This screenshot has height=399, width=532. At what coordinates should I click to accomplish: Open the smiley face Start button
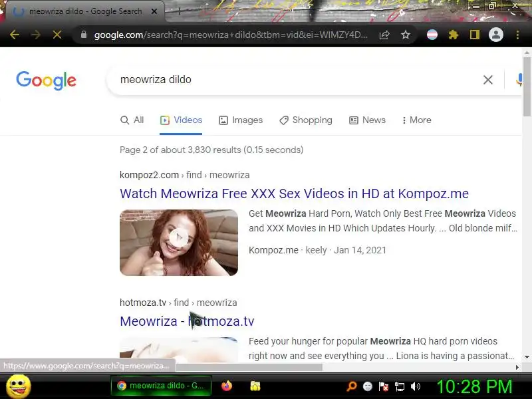tap(19, 386)
